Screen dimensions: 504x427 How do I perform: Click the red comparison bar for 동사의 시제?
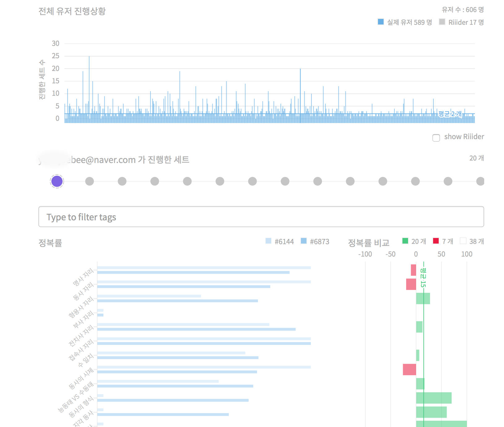click(409, 369)
